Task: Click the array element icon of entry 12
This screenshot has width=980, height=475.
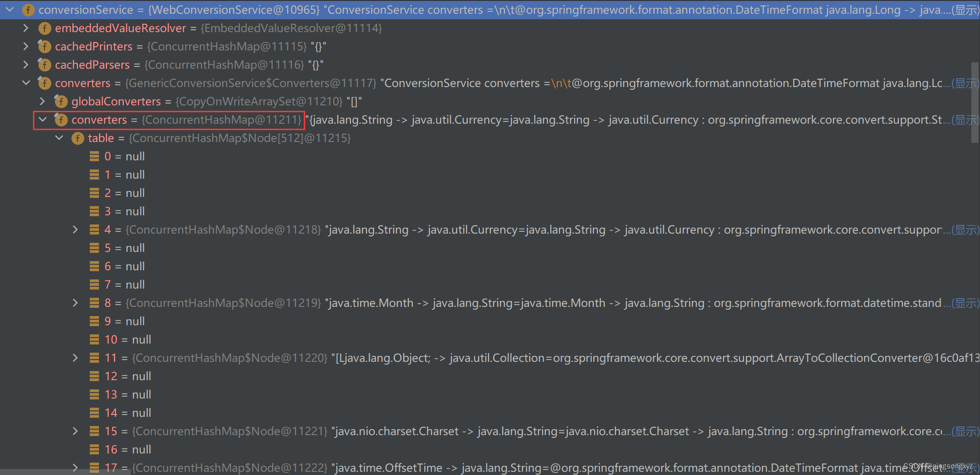Action: (x=94, y=376)
